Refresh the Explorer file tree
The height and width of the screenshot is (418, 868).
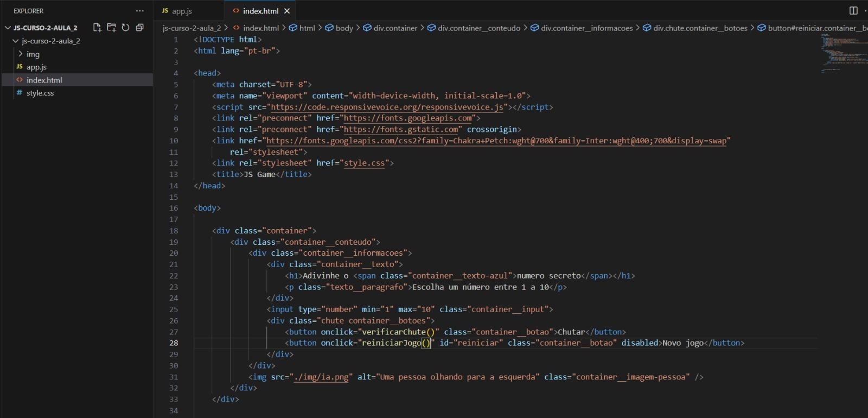tap(125, 28)
